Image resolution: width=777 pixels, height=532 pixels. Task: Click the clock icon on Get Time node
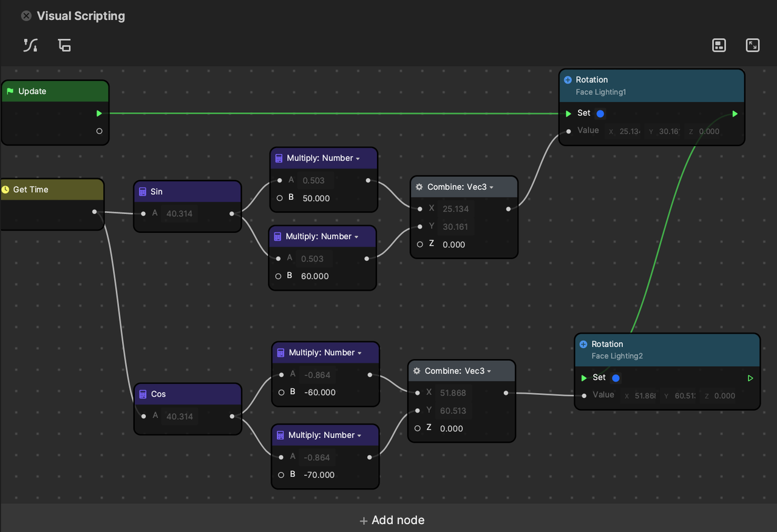click(x=5, y=190)
